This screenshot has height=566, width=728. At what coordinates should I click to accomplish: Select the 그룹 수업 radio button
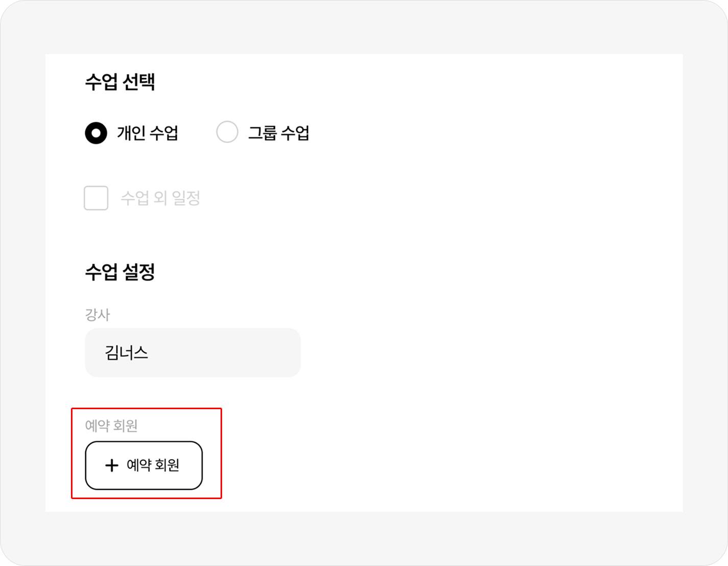227,132
